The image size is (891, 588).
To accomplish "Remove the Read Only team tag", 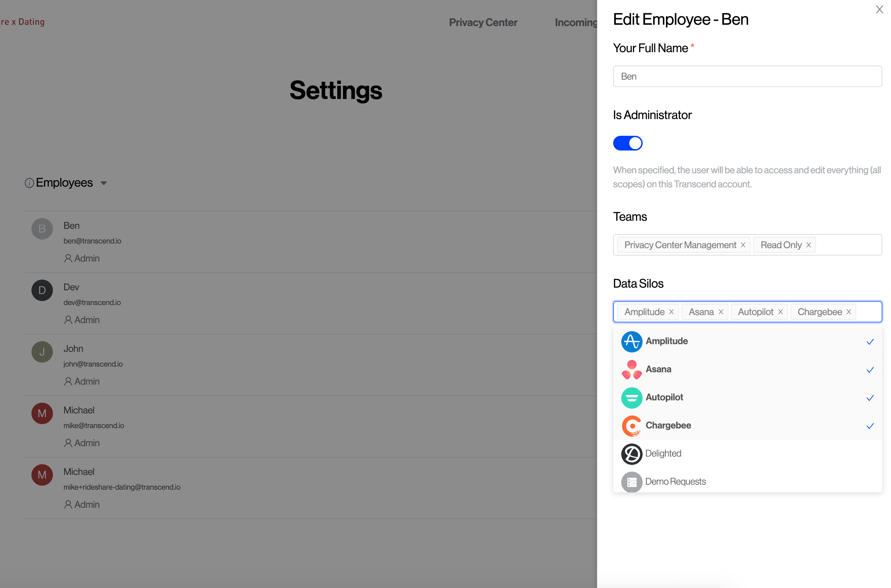I will click(x=808, y=245).
